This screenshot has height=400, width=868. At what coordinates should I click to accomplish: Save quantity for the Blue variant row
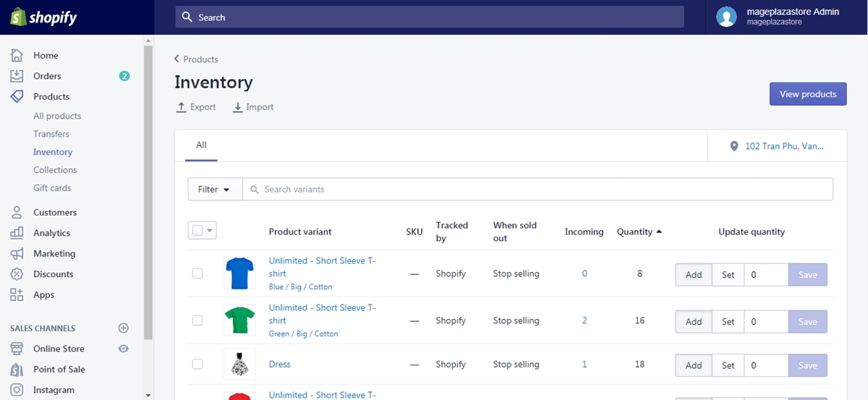point(808,275)
